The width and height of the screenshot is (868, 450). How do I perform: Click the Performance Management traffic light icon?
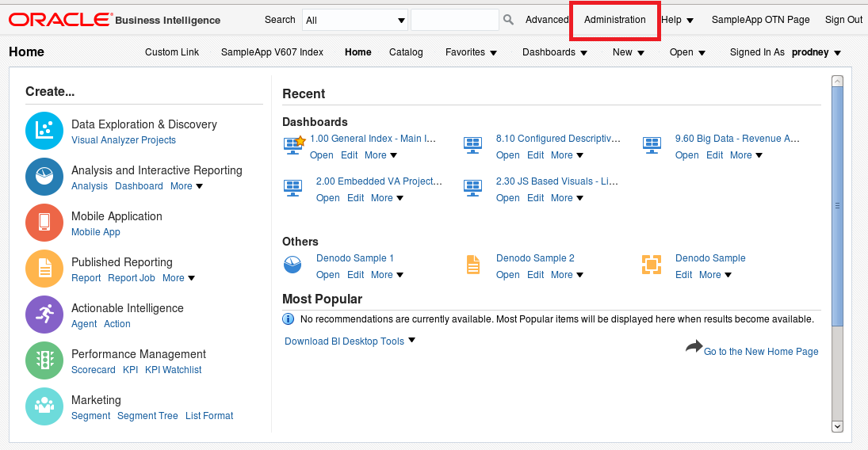pyautogui.click(x=44, y=360)
